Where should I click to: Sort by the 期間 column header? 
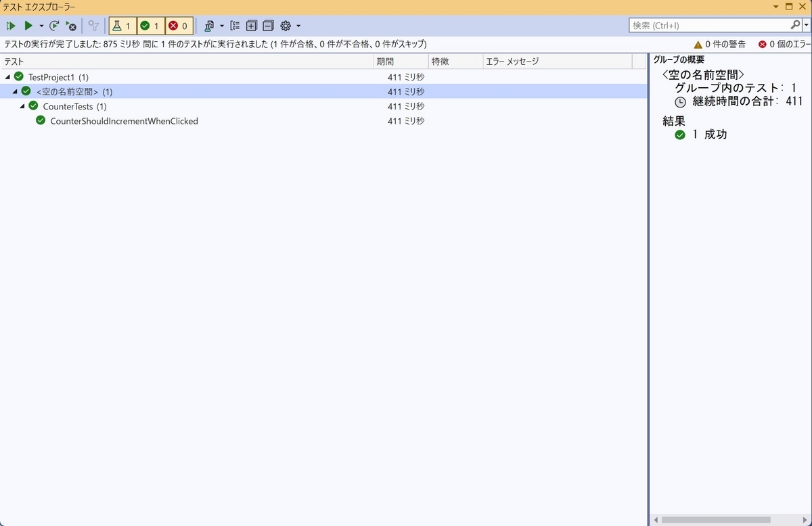(401, 62)
